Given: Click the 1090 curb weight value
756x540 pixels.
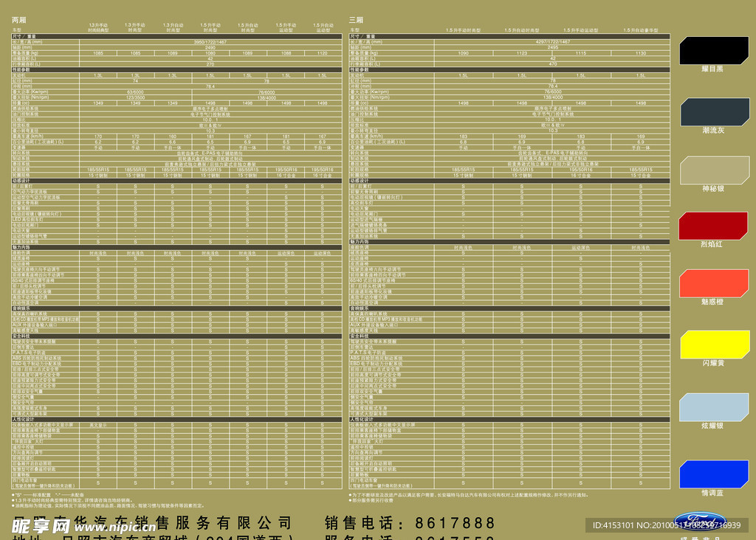Looking at the screenshot, I should (x=464, y=53).
